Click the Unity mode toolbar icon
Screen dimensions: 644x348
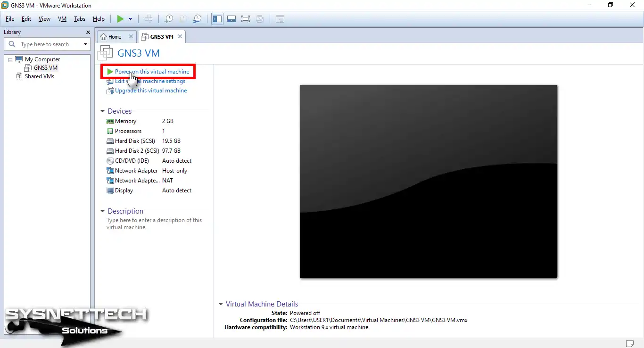pyautogui.click(x=259, y=19)
